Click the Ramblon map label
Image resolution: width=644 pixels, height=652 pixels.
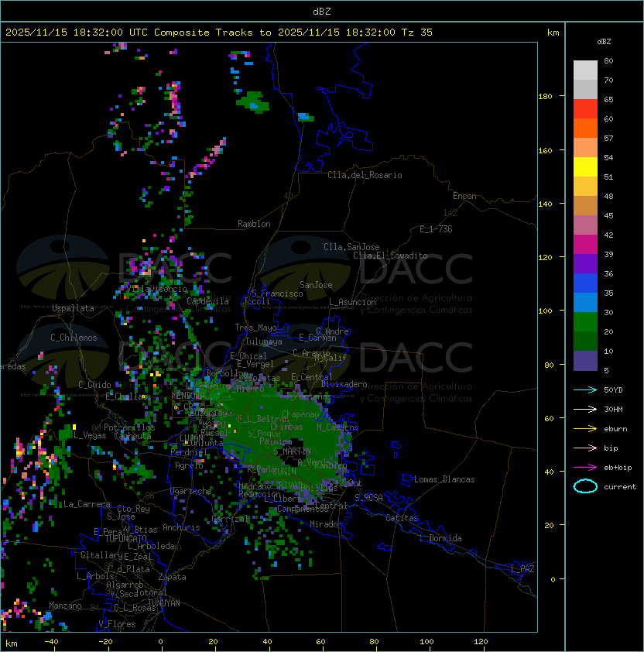pos(254,224)
